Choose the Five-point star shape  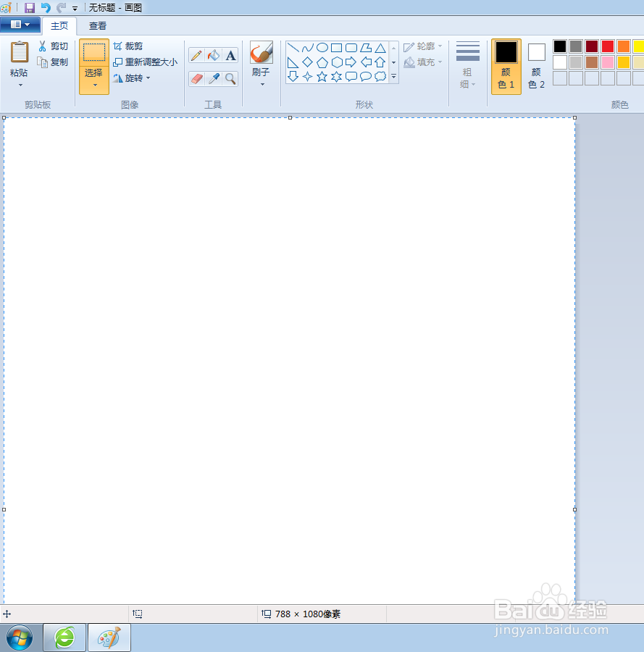point(322,77)
